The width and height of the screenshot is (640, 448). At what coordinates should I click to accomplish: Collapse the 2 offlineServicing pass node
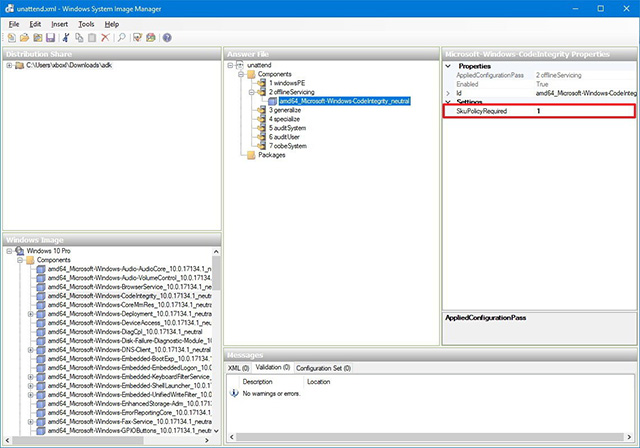(x=251, y=92)
